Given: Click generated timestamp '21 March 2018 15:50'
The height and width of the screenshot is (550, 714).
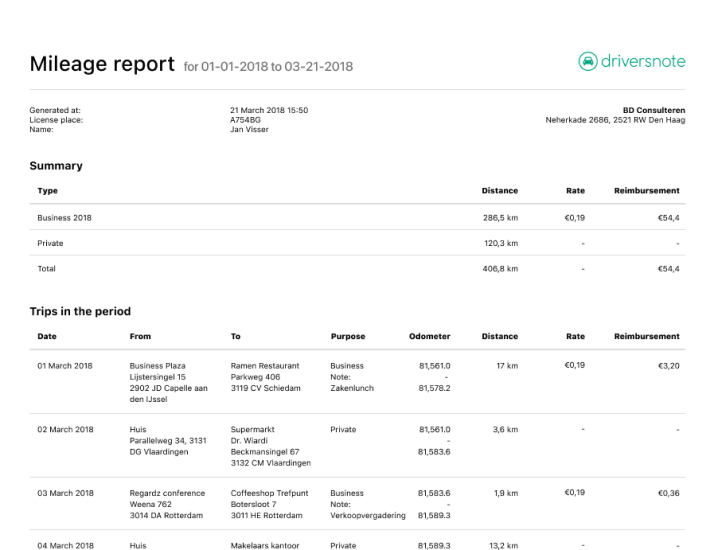Looking at the screenshot, I should pyautogui.click(x=269, y=110).
